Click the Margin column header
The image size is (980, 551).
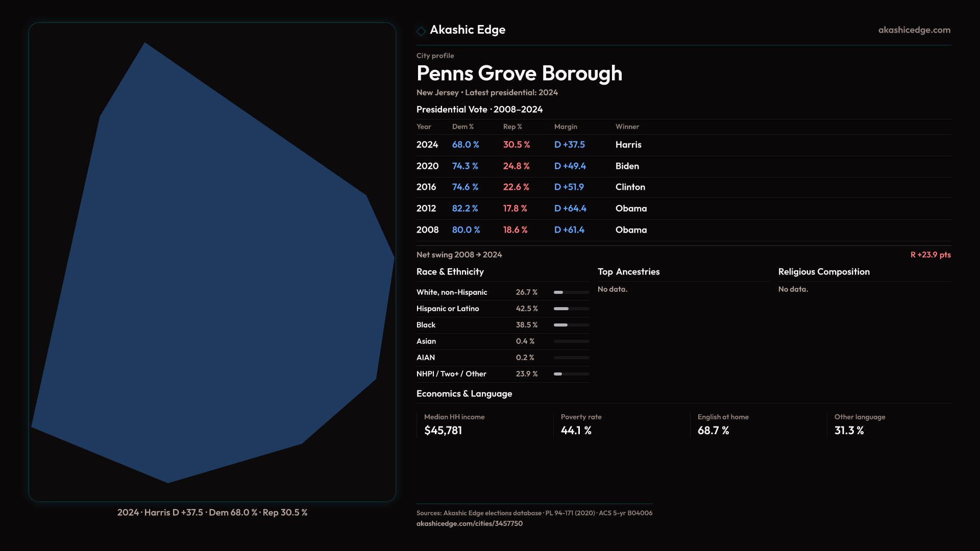click(x=566, y=127)
